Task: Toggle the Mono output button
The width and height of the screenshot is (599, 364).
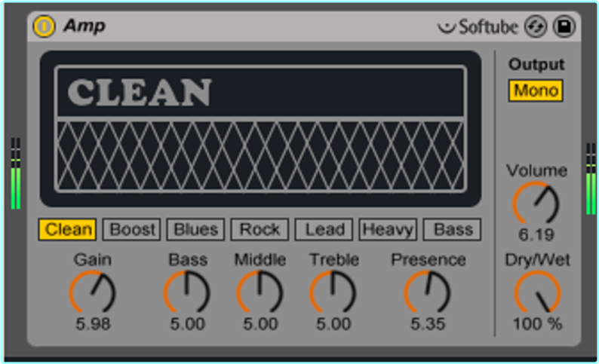Action: pos(536,90)
